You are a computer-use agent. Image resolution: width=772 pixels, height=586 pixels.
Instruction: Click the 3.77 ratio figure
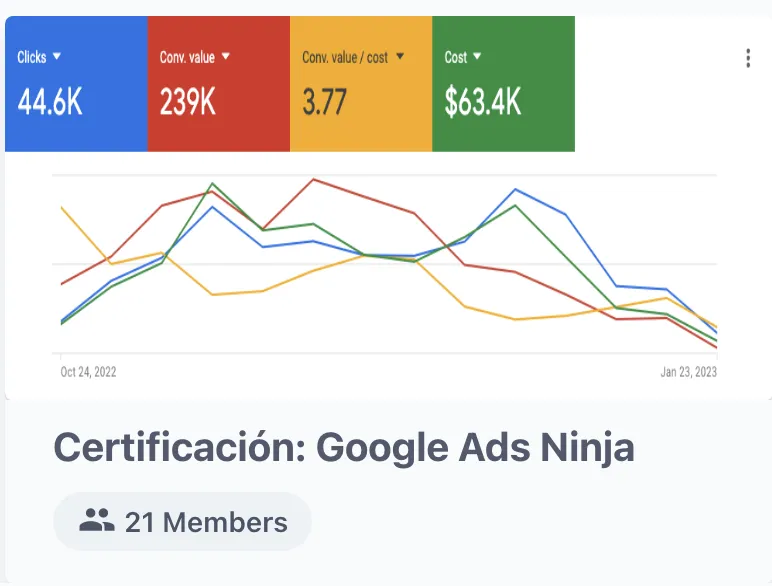[x=324, y=102]
